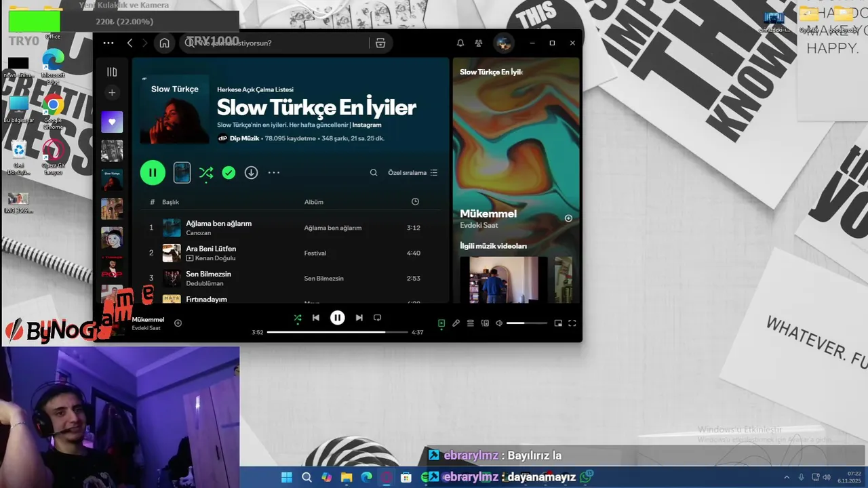
Task: Download the Slow Türkçe playlist
Action: pos(251,173)
